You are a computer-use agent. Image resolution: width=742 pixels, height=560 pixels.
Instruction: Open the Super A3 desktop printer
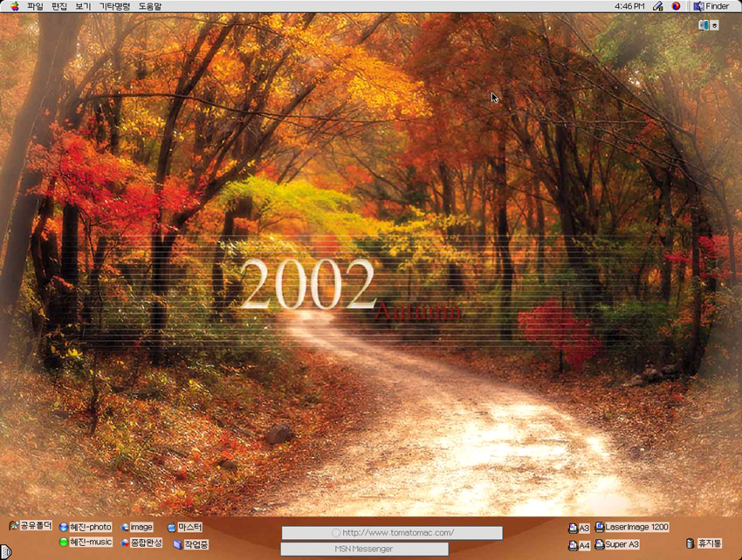click(x=600, y=544)
